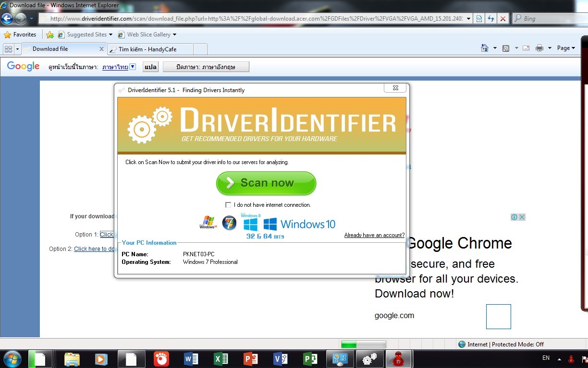Go back with the IE Back arrow
The width and height of the screenshot is (588, 368).
7,19
